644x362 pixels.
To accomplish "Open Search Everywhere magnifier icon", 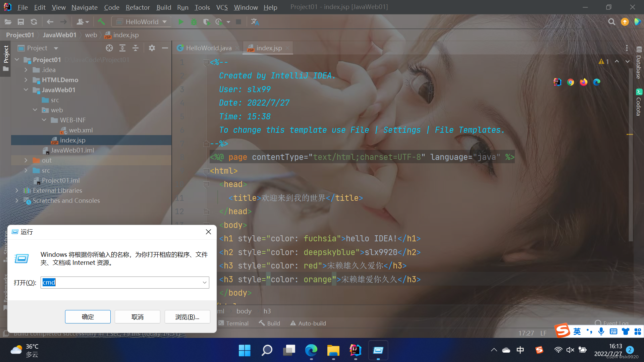I will point(611,22).
